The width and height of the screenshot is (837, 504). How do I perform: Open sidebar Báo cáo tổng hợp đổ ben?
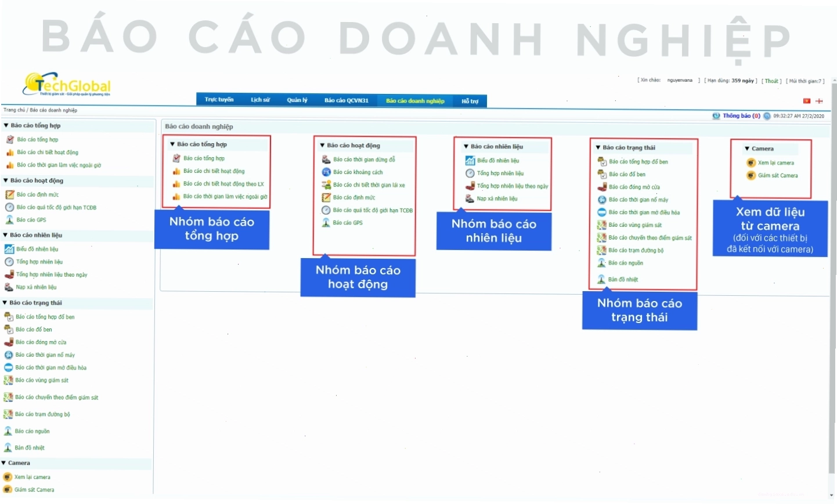tap(45, 317)
